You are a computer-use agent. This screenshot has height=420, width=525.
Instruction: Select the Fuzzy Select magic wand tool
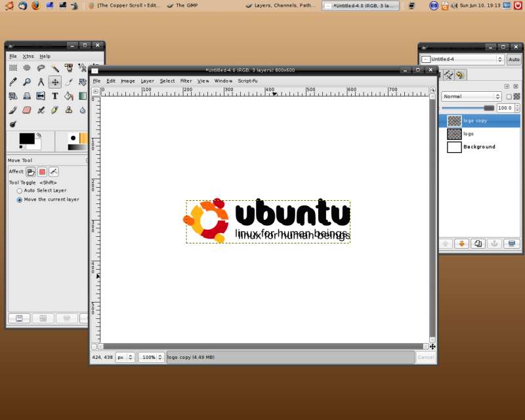pyautogui.click(x=55, y=68)
